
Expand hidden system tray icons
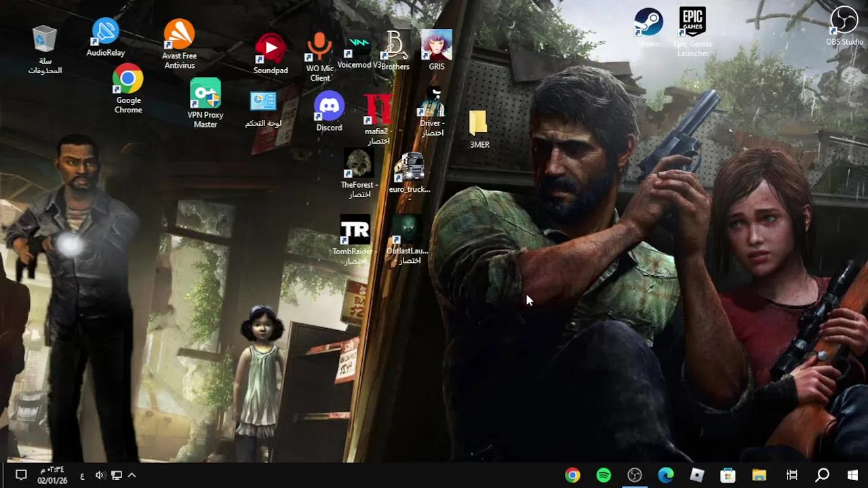point(132,475)
